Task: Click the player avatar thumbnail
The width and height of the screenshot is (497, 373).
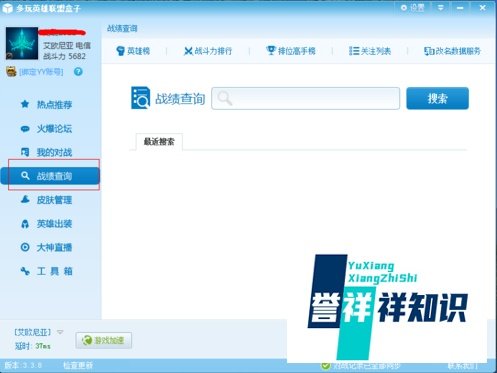Action: click(x=22, y=43)
